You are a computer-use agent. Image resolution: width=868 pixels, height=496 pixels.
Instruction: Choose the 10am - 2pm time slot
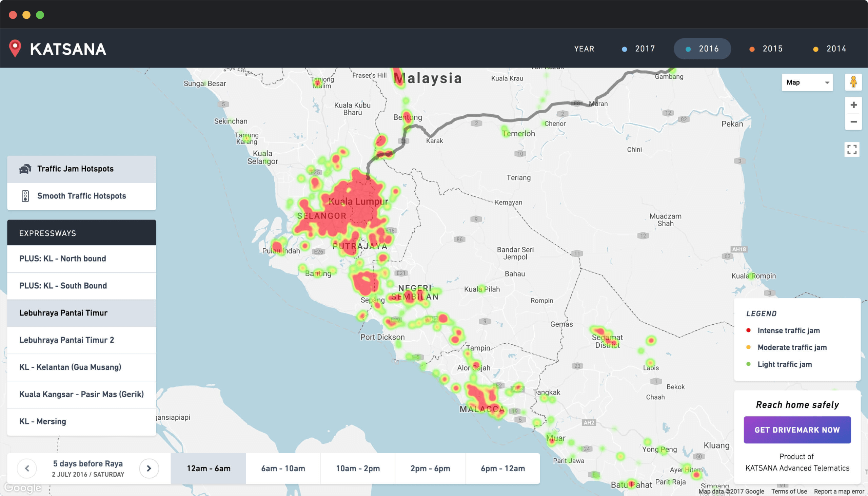[x=358, y=469]
